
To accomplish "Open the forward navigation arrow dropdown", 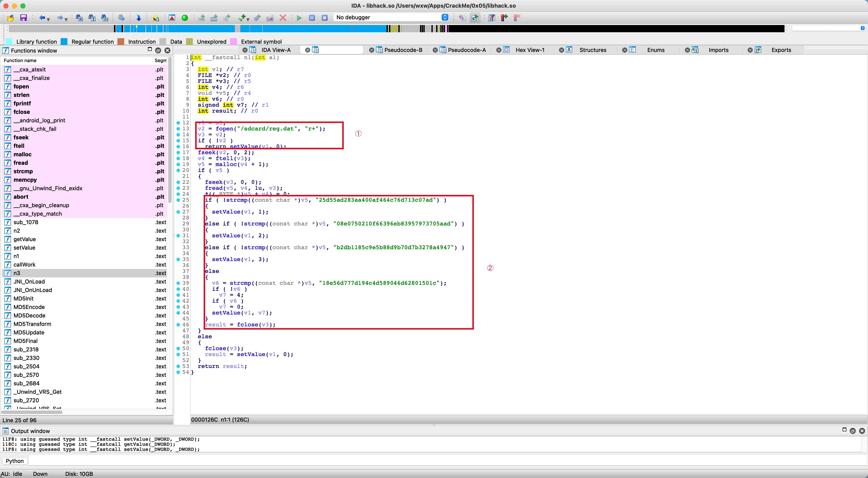I will (x=66, y=19).
